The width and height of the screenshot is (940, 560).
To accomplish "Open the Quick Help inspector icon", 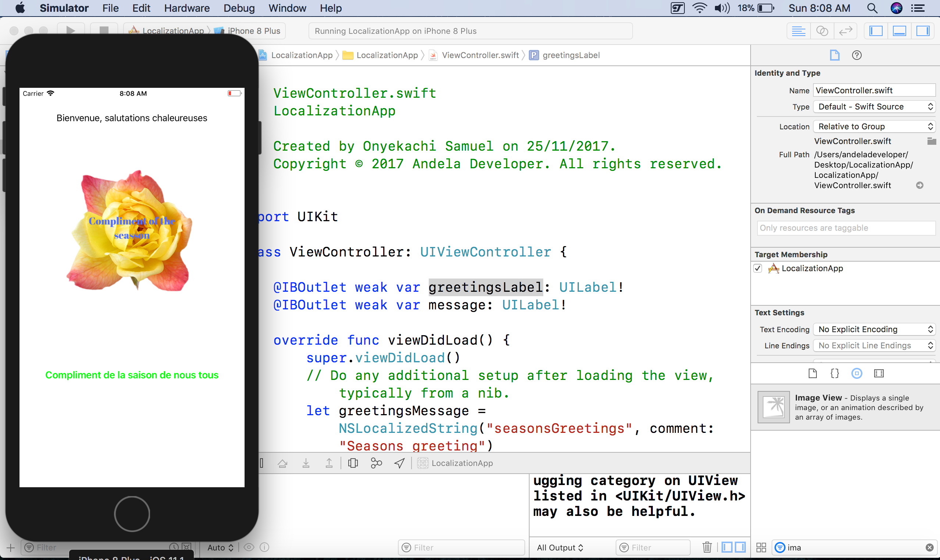I will 857,55.
